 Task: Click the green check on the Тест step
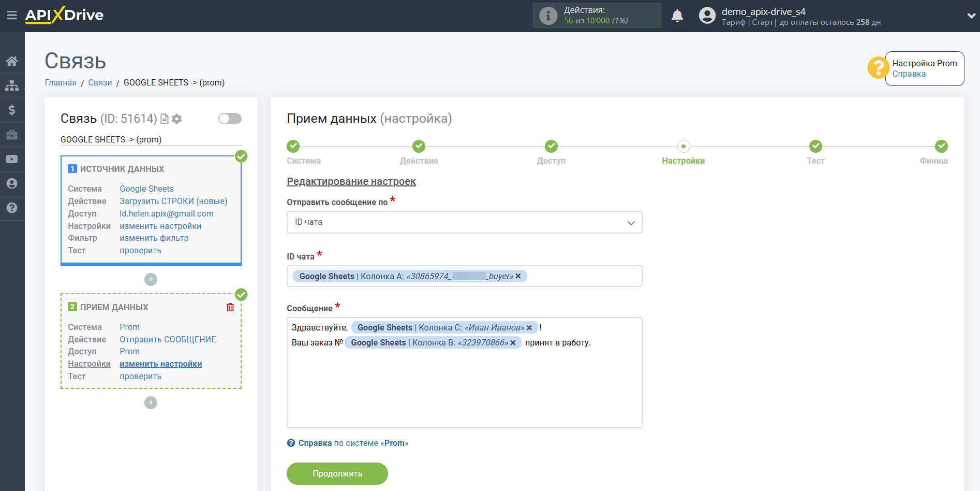coord(815,146)
